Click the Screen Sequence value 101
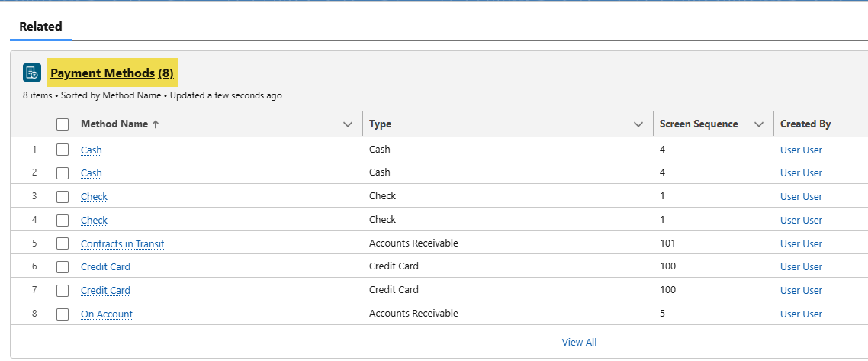This screenshot has width=868, height=361. (x=667, y=243)
